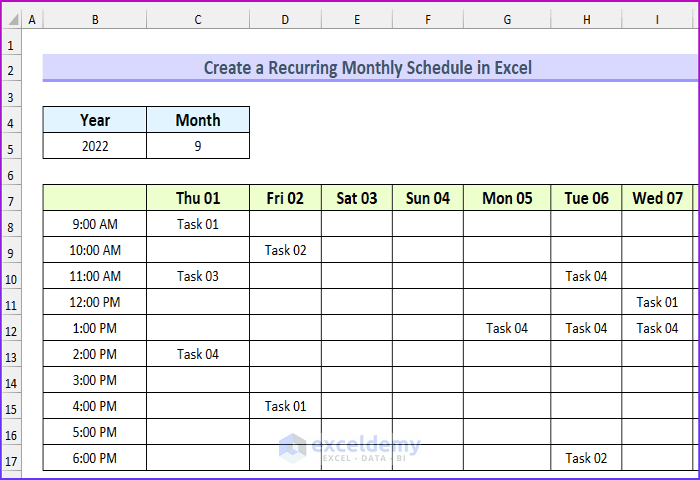Select row 12 header
This screenshot has height=480, width=700.
[x=11, y=328]
